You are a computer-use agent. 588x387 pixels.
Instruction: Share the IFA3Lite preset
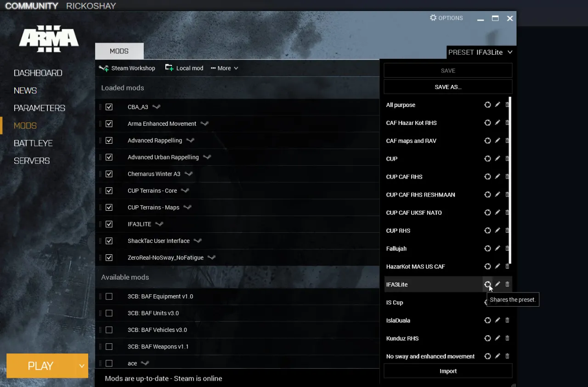(487, 284)
